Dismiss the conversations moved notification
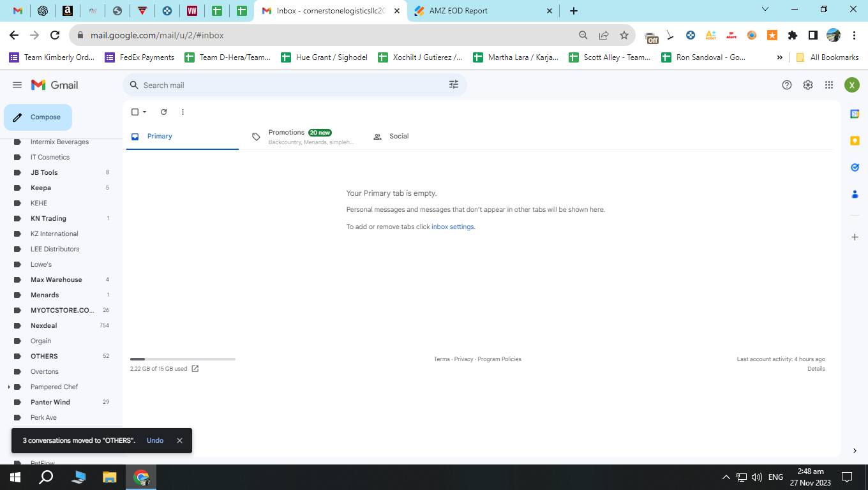 coord(179,440)
